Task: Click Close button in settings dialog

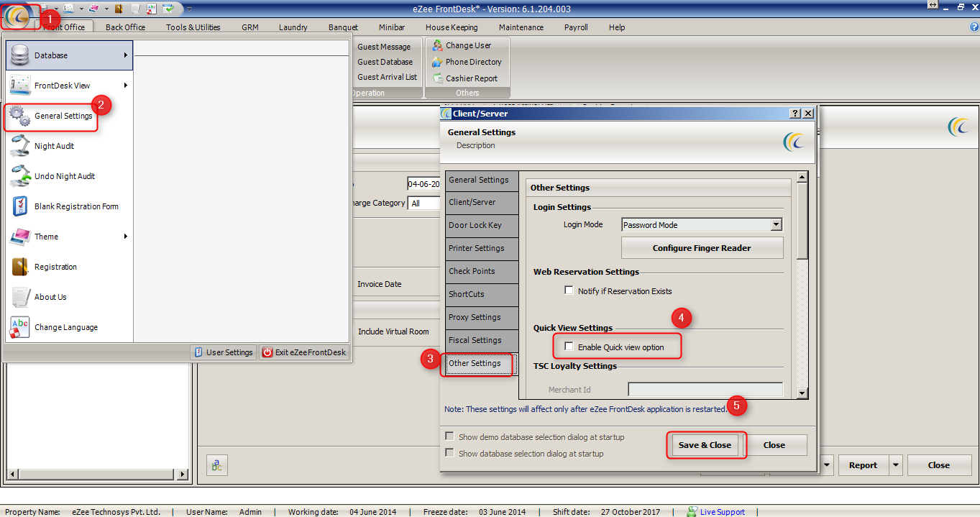Action: pos(774,445)
